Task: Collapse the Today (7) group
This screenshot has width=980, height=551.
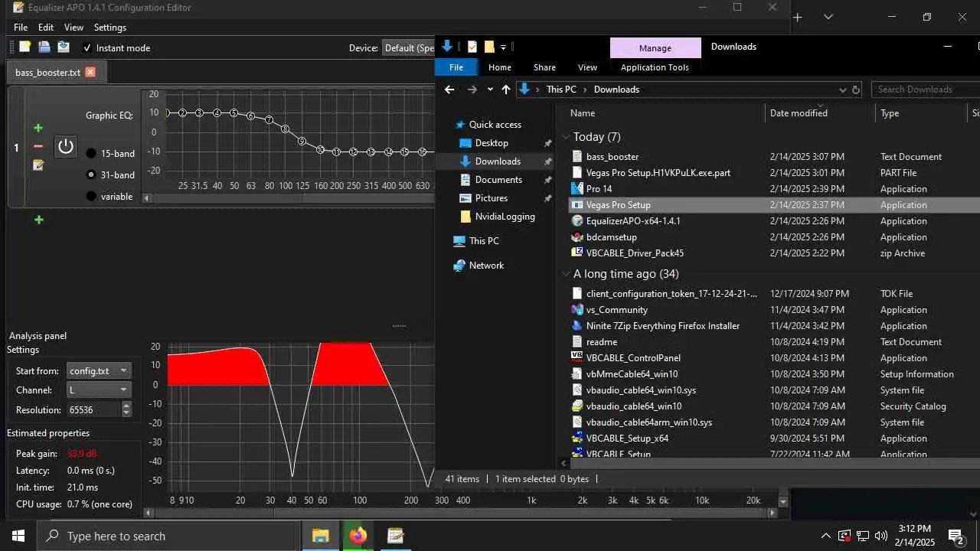Action: 567,137
